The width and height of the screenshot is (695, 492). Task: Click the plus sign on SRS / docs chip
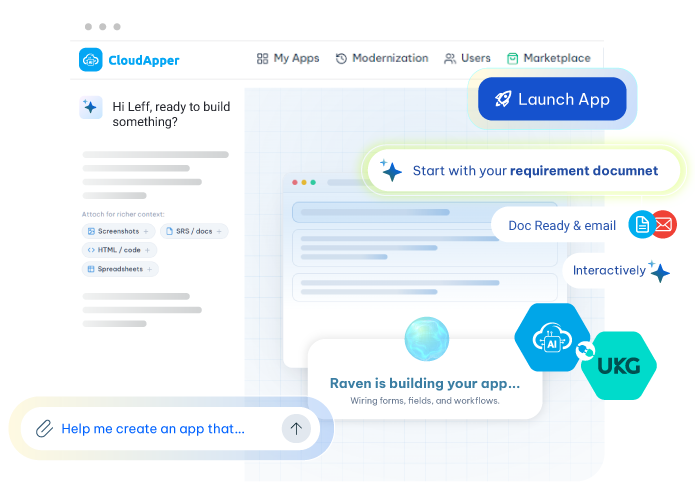pos(219,231)
